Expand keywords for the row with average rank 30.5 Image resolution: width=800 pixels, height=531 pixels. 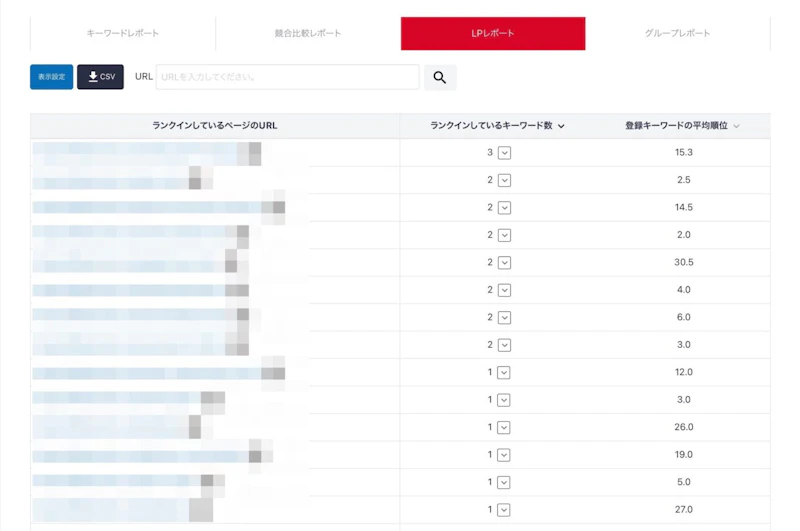tap(504, 262)
